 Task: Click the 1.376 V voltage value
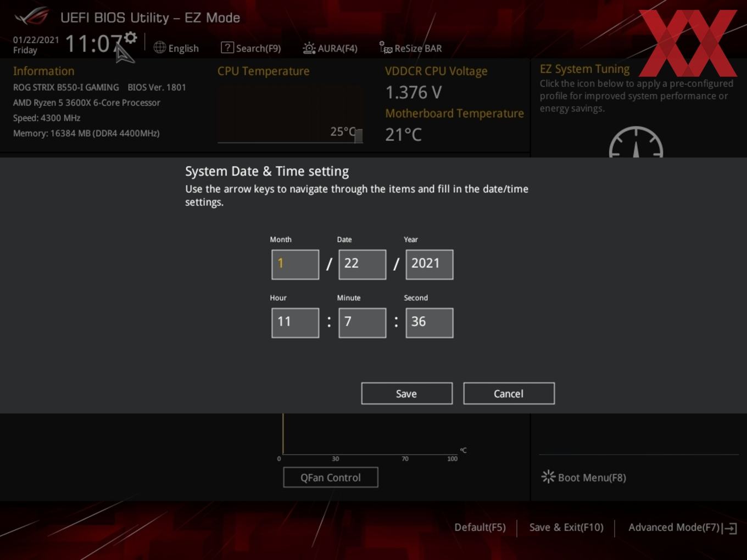[414, 92]
